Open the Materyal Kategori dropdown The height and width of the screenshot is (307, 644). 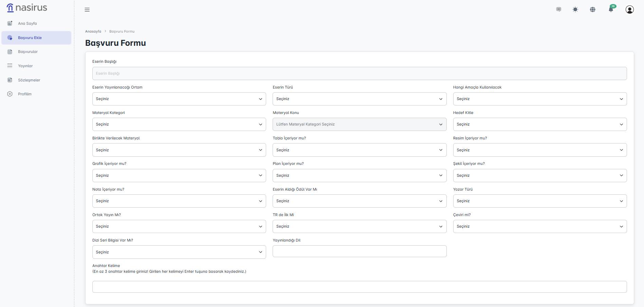click(x=179, y=124)
